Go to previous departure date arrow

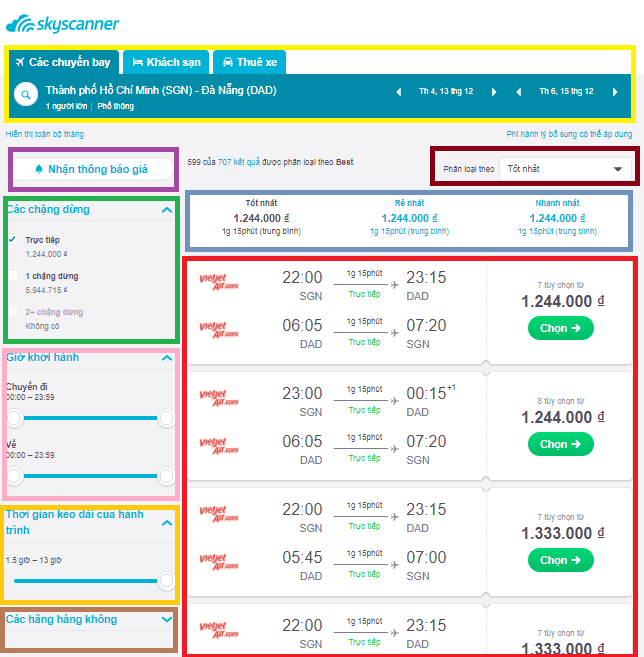[x=399, y=92]
